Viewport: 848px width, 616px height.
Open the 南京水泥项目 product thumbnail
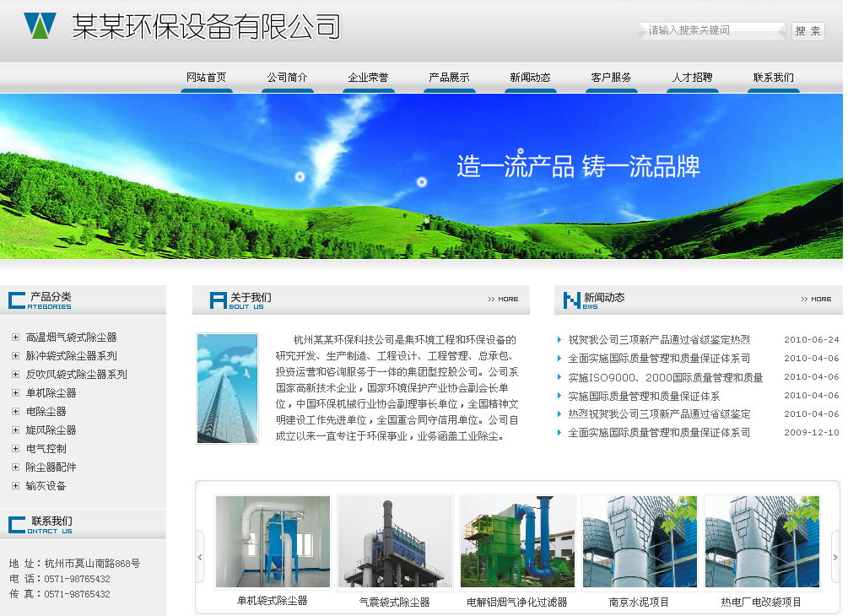pos(639,543)
